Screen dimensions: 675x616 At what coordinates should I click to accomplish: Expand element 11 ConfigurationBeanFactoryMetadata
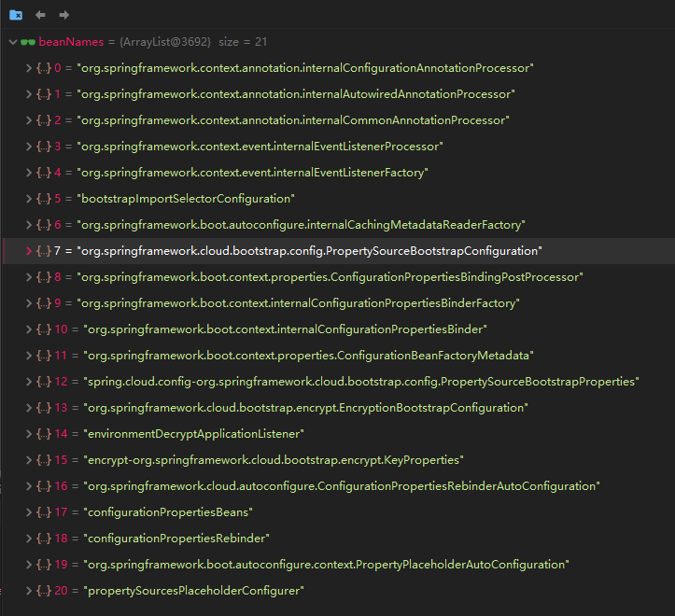click(x=28, y=356)
